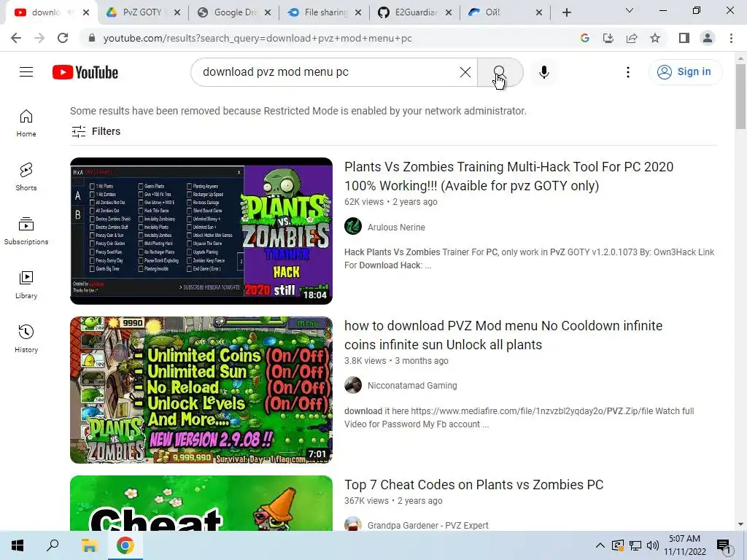This screenshot has height=560, width=747.
Task: Go to the YouTube logo home link
Action: point(85,72)
